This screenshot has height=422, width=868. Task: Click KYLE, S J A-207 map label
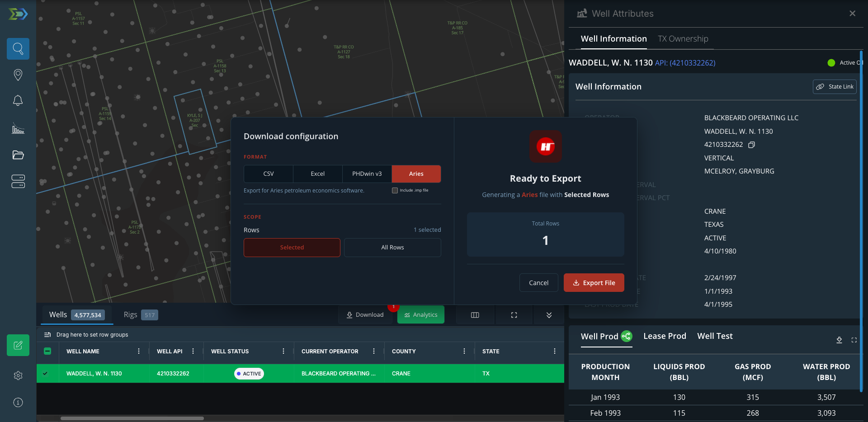pos(195,120)
